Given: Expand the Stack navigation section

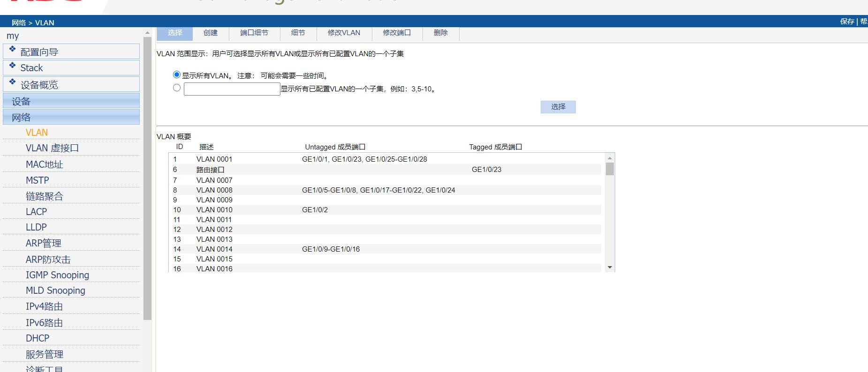Looking at the screenshot, I should click(71, 68).
